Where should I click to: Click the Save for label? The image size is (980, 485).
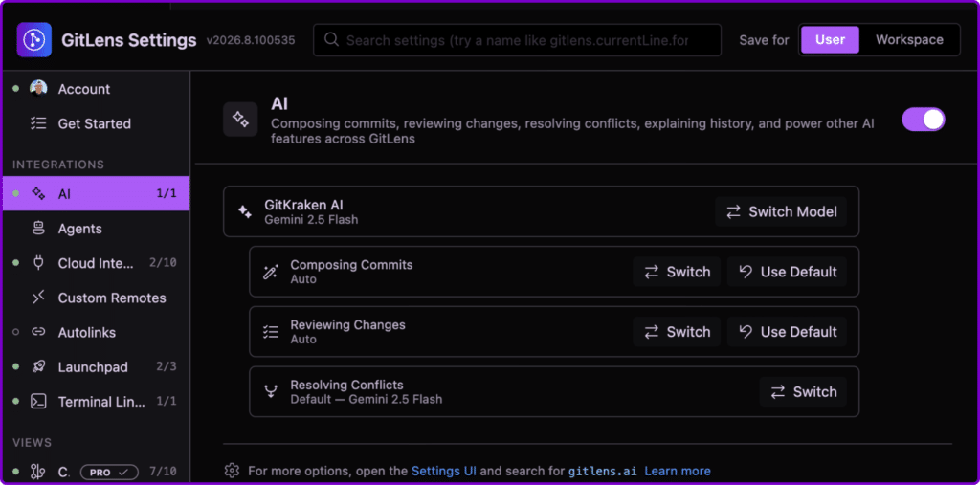pyautogui.click(x=764, y=40)
